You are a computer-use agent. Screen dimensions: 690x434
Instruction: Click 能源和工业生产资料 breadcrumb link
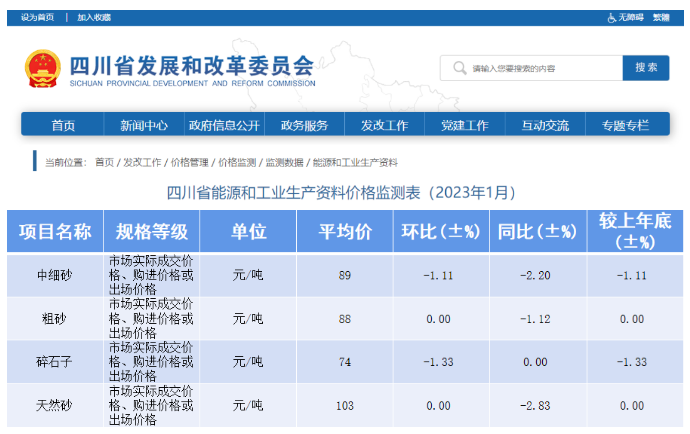(x=355, y=162)
